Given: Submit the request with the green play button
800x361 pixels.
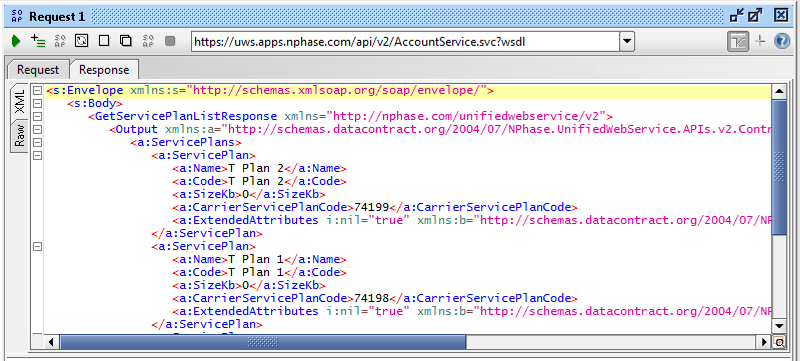Looking at the screenshot, I should 16,41.
